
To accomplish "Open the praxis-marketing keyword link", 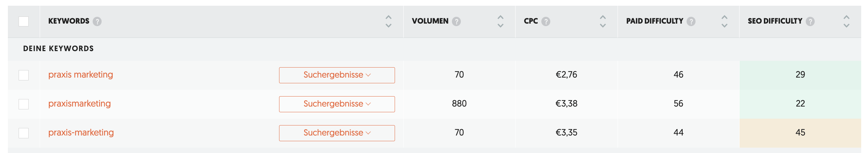I will tap(81, 133).
